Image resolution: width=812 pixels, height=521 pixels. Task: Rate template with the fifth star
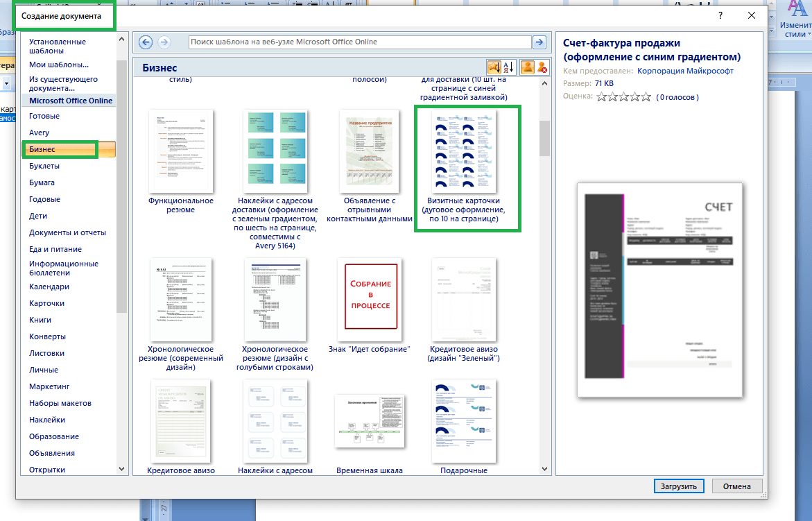tap(646, 97)
